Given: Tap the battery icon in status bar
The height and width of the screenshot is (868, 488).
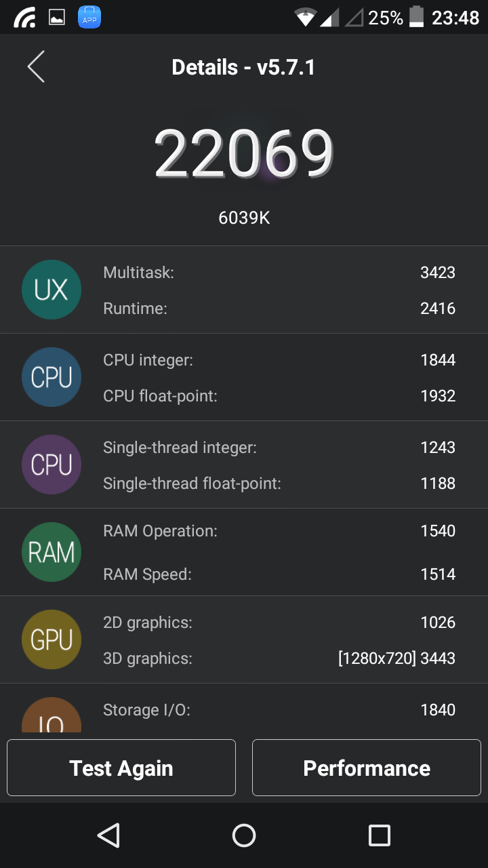Looking at the screenshot, I should pos(416,17).
